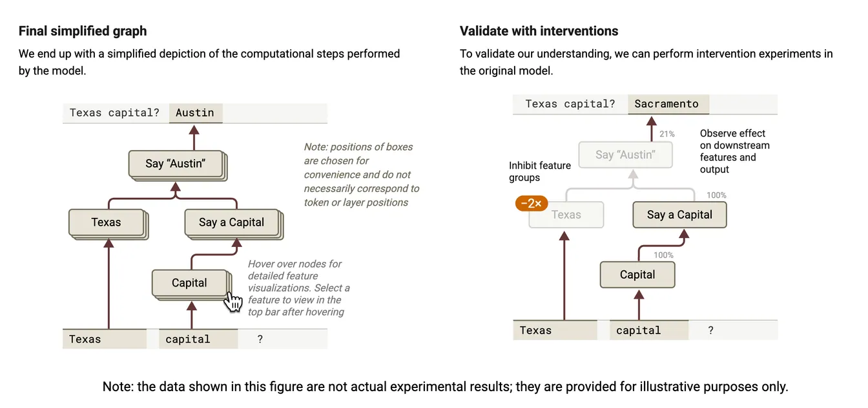This screenshot has height=408, width=868.
Task: Click the "Texas capital?" prompt in right graph
Action: click(570, 104)
